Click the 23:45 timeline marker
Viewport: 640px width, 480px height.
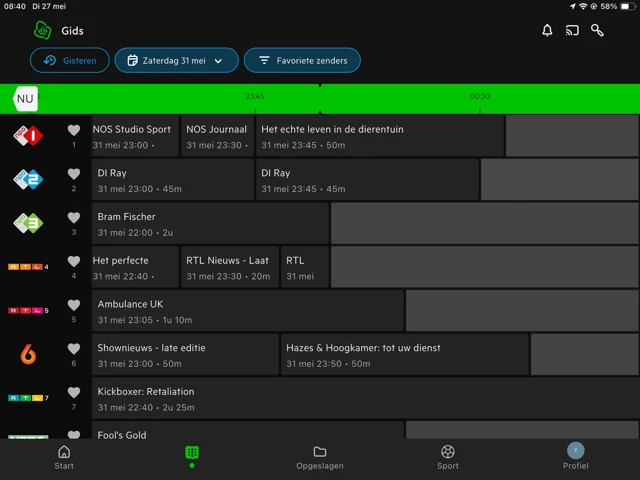(x=255, y=96)
